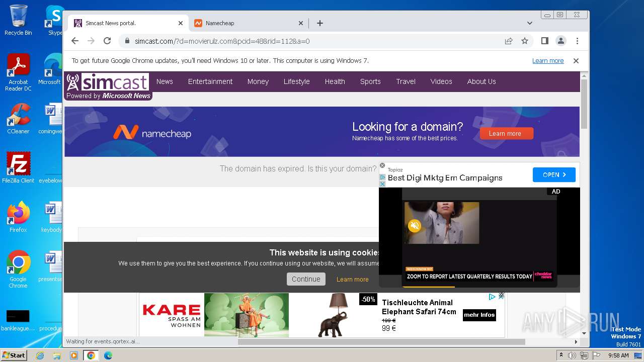The image size is (644, 362).
Task: Open the Learn more link in update bar
Action: coord(548,60)
